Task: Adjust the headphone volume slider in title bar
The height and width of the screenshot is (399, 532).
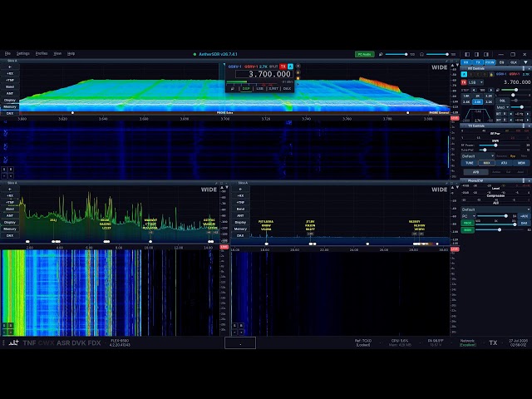Action: tap(437, 54)
